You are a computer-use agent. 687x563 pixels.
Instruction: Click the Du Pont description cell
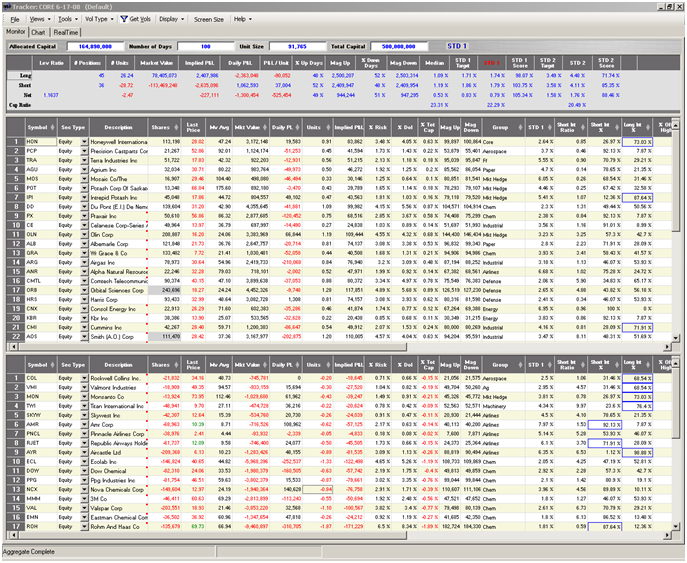tap(119, 207)
